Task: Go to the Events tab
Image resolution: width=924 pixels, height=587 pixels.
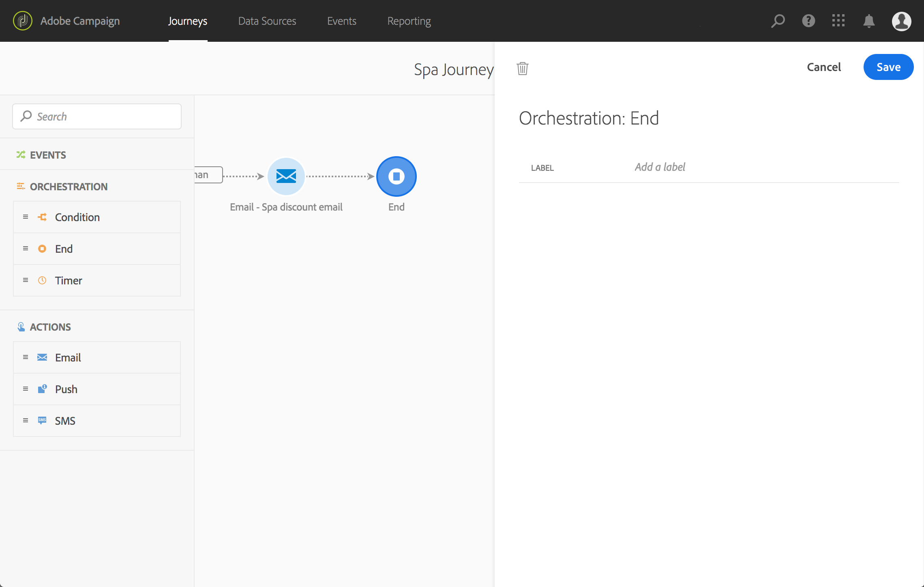Action: pos(341,21)
